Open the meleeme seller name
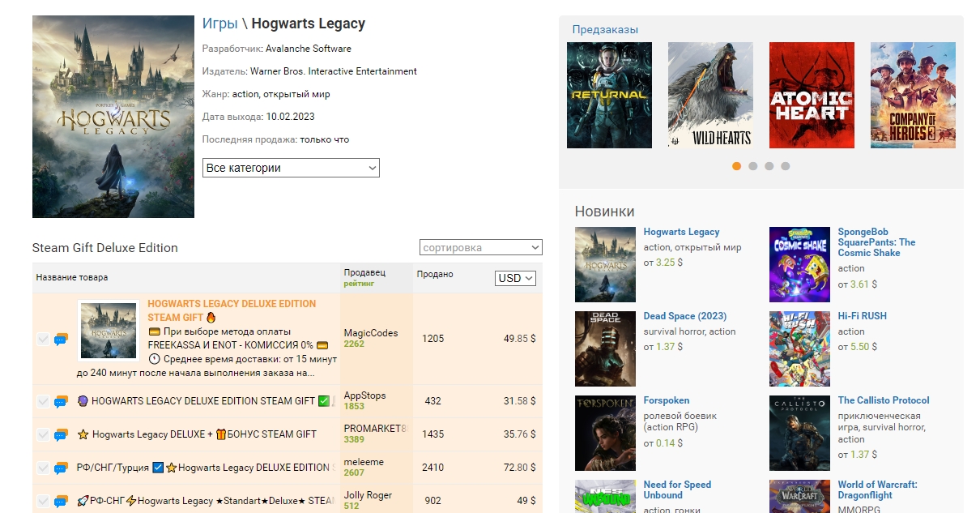 point(364,462)
